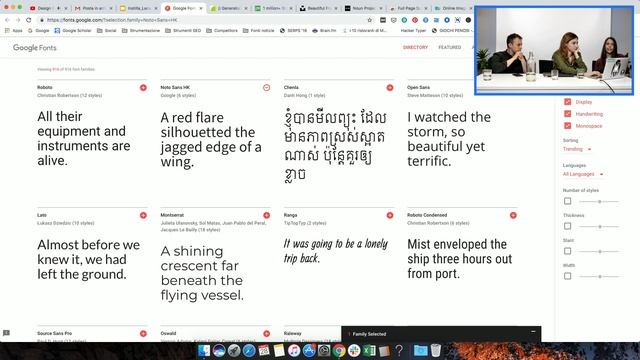Expand the Social bookmarks folder
Image resolution: width=640 pixels, height=360 pixels.
[107, 31]
